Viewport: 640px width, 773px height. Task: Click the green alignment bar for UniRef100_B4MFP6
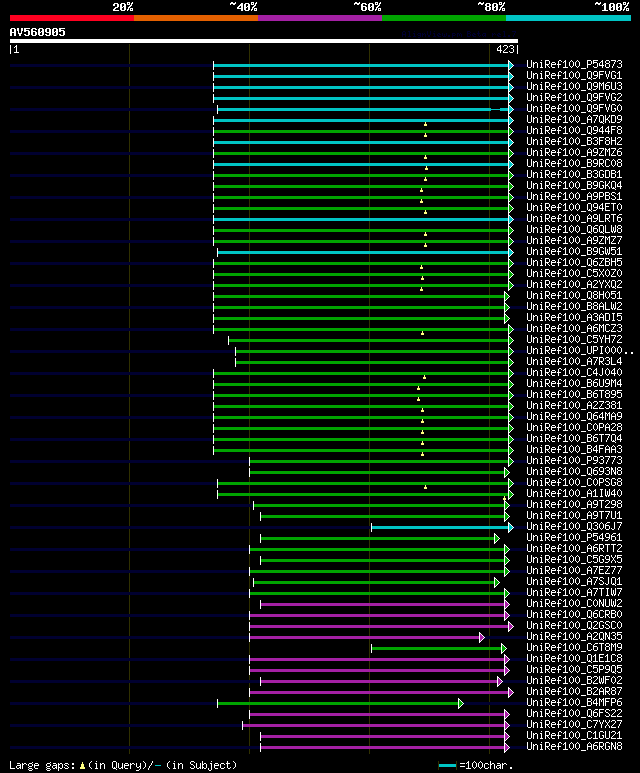(340, 703)
